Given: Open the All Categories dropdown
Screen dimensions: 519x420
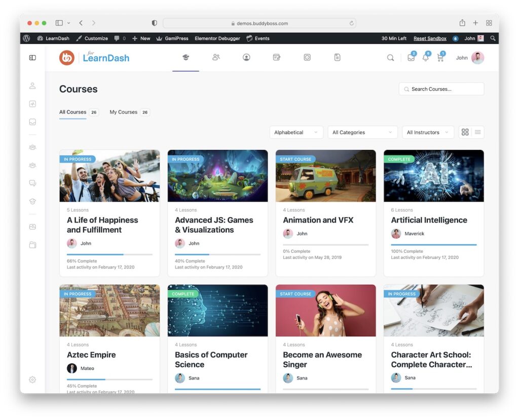Looking at the screenshot, I should [x=362, y=132].
